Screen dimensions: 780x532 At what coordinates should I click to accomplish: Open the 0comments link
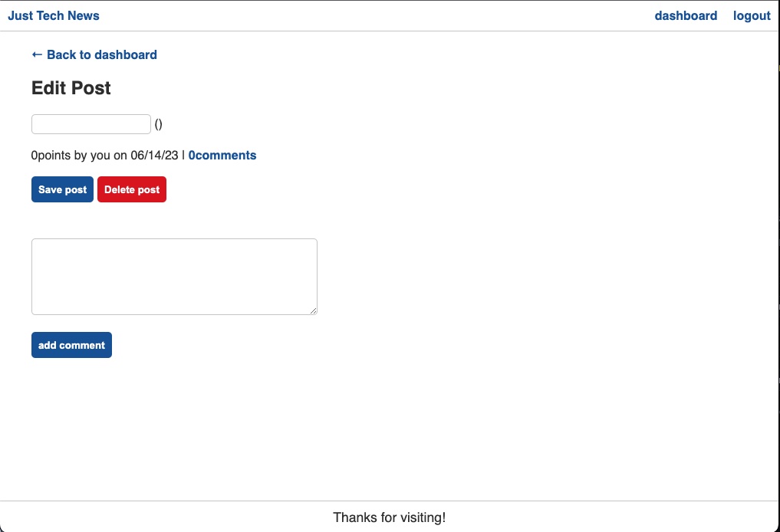click(222, 155)
